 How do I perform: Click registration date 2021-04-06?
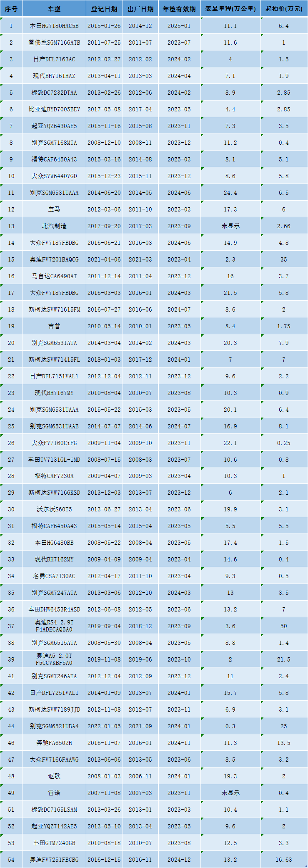coord(104,259)
